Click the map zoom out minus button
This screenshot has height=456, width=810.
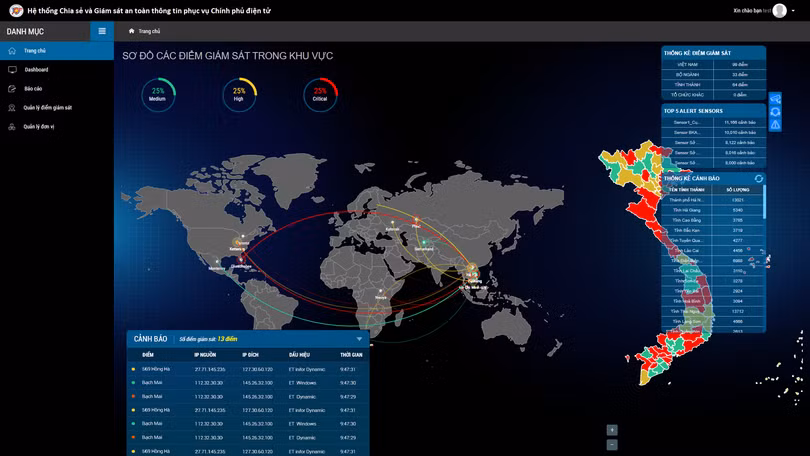pyautogui.click(x=612, y=445)
